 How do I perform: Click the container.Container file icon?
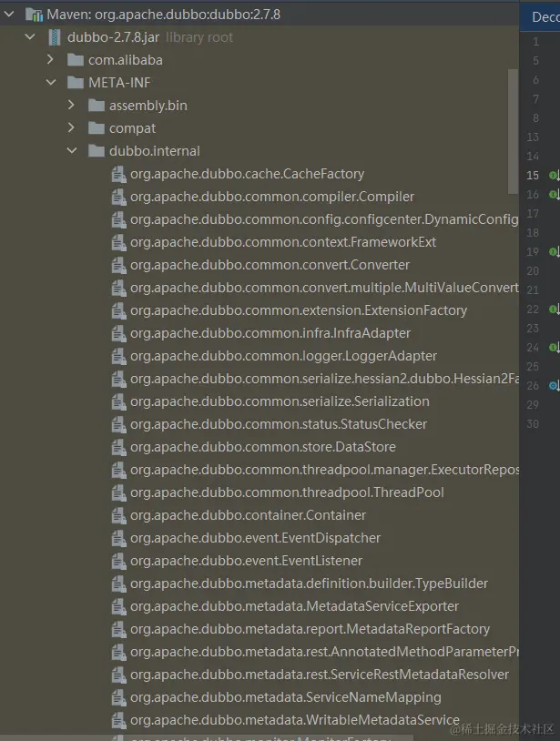click(118, 515)
